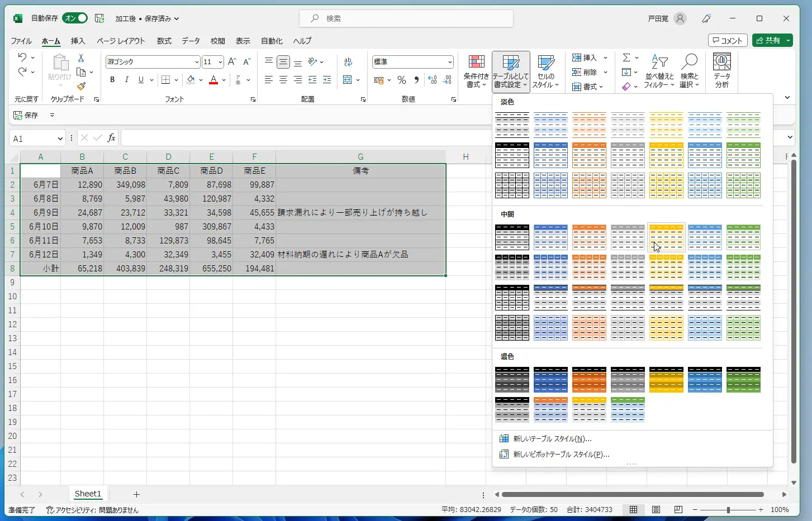812x521 pixels.
Task: Switch to the データ tab
Action: tap(191, 41)
